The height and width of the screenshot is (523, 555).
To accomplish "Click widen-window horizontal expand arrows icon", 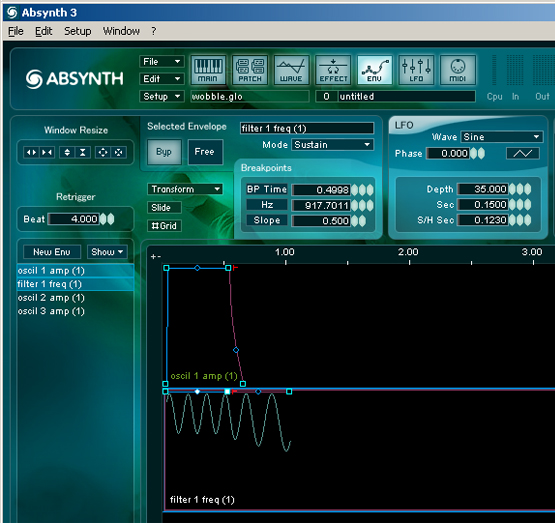I will [32, 153].
